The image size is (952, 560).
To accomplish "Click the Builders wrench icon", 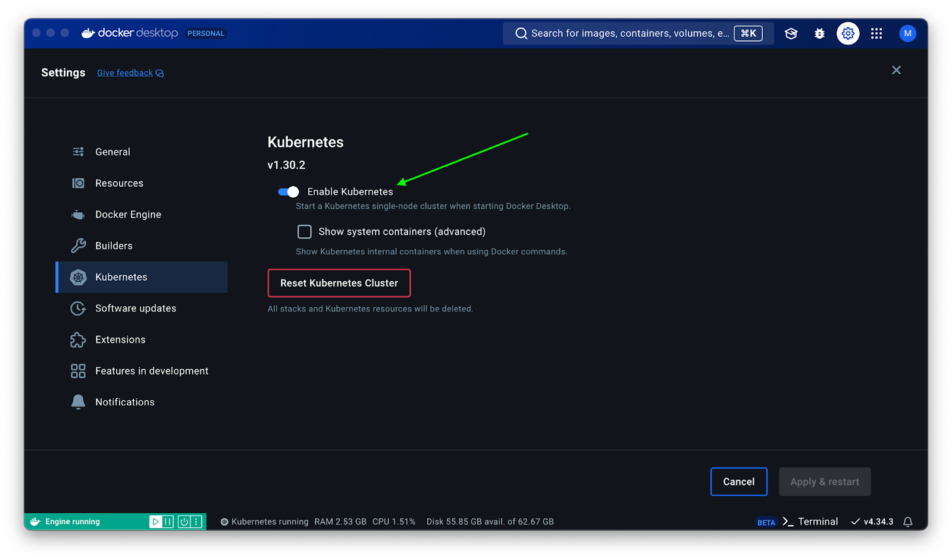I will click(78, 246).
